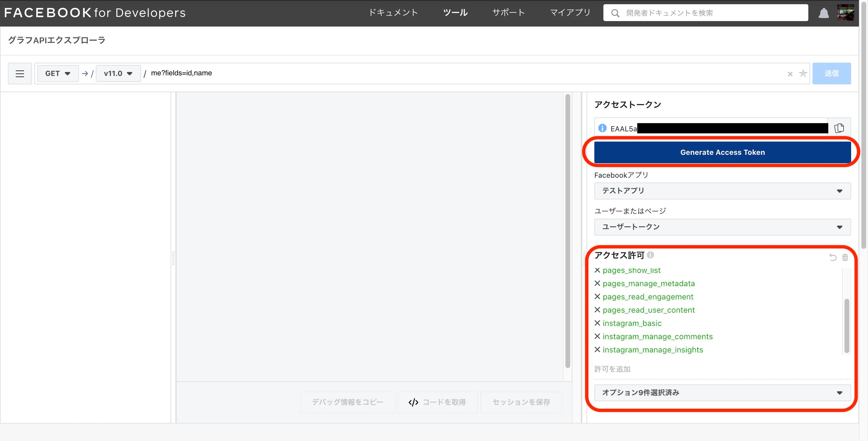Remove pages_read_user_content permission via X
868x441 pixels.
tap(597, 310)
